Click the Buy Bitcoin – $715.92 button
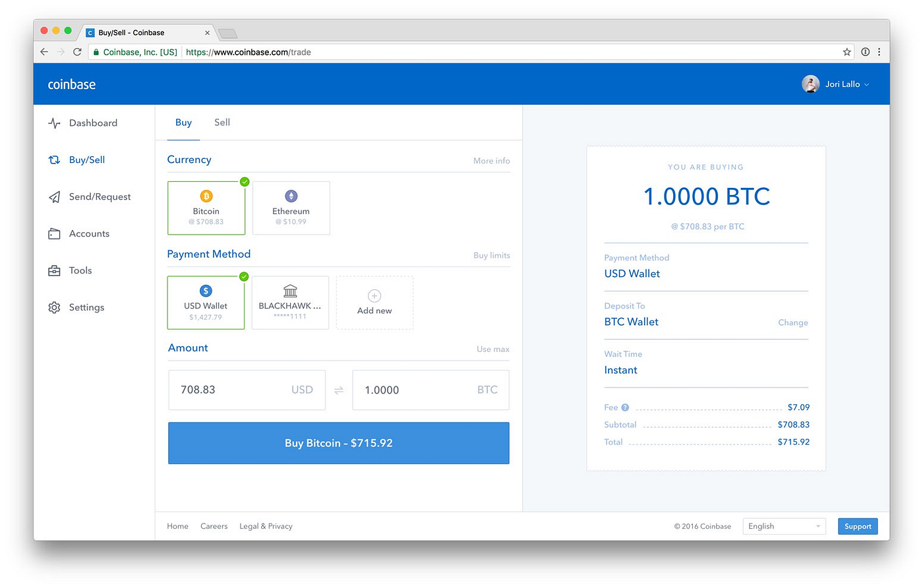 pyautogui.click(x=338, y=443)
